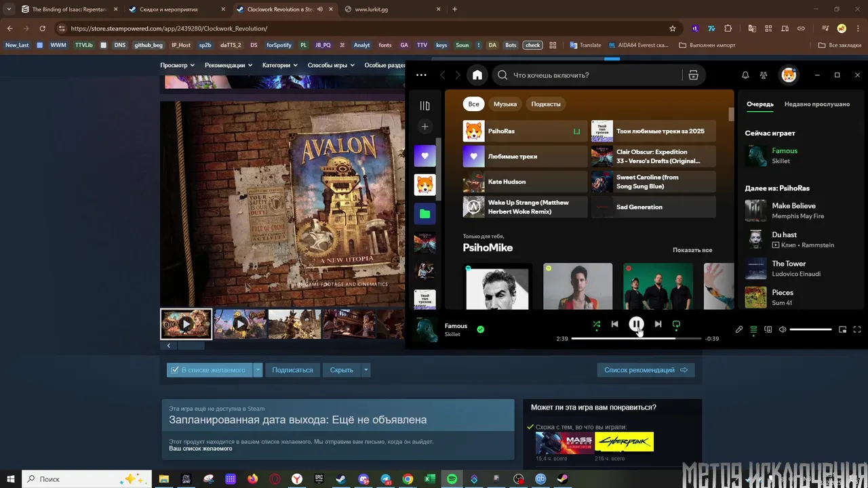Pause the currently playing song
Screen dimensions: 868x488
(636, 325)
